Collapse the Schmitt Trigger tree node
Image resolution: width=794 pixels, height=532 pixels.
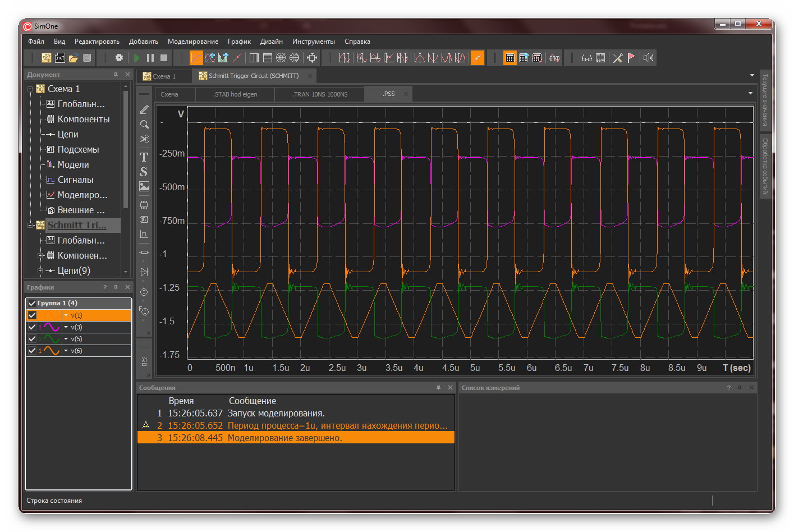(30, 225)
